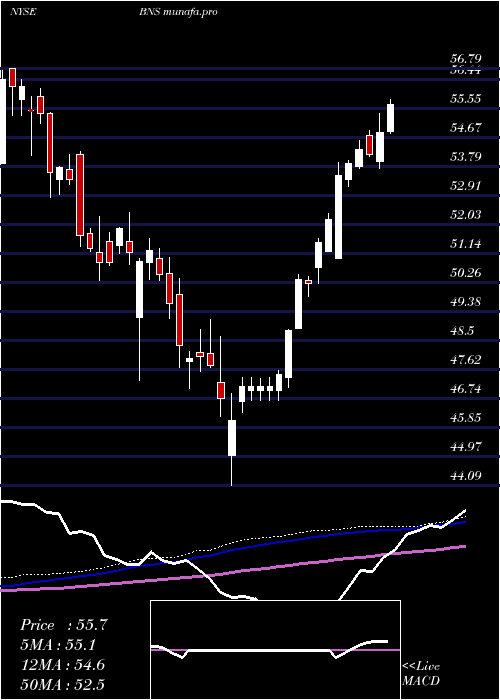Viewport: 500px width, 700px height.
Task: Click the Price : 55.7 readout
Action: pos(64,625)
